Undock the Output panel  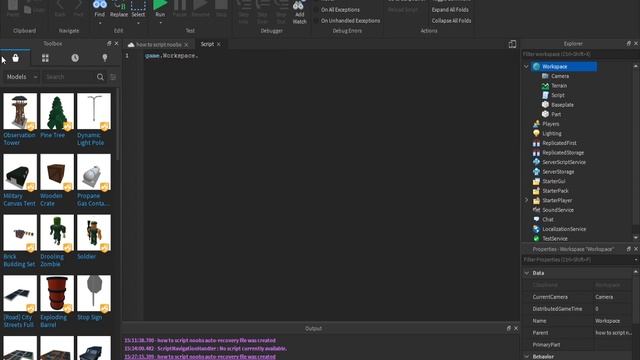coord(509,328)
